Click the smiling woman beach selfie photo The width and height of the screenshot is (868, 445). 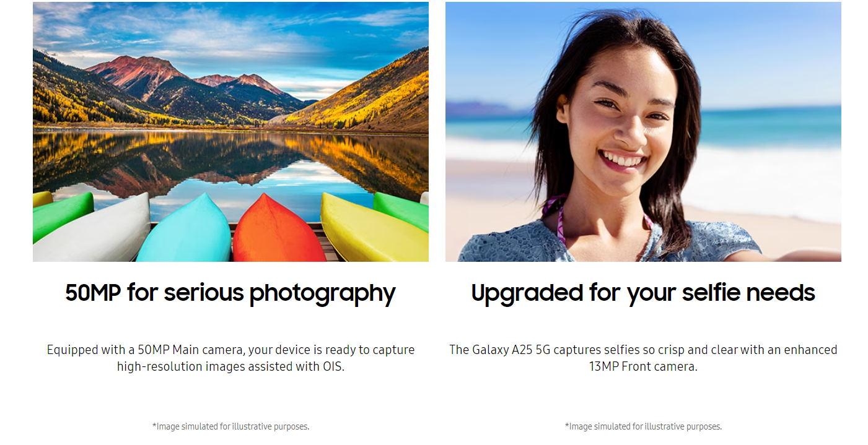click(x=643, y=132)
